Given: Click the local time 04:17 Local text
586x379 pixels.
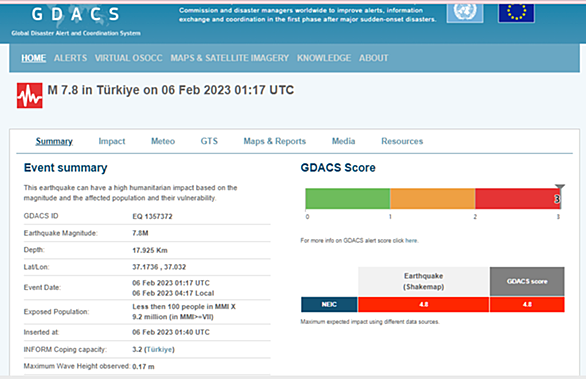Looking at the screenshot, I should [x=173, y=293].
